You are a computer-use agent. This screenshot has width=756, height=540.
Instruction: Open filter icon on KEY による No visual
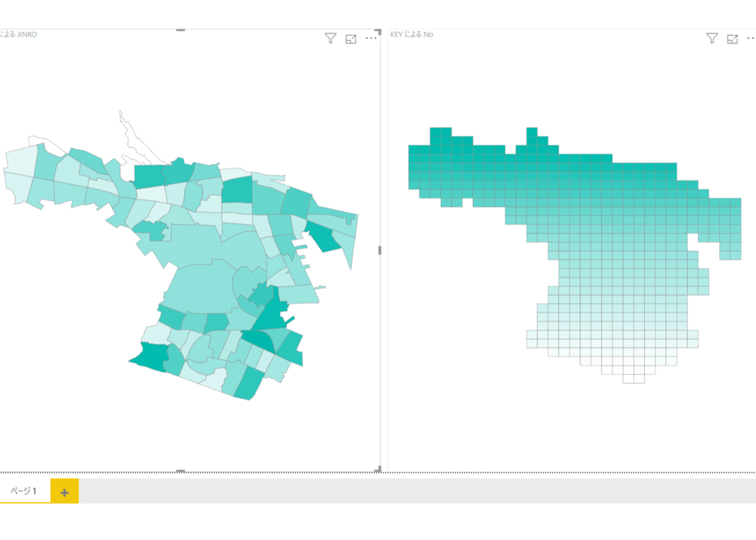pyautogui.click(x=712, y=38)
